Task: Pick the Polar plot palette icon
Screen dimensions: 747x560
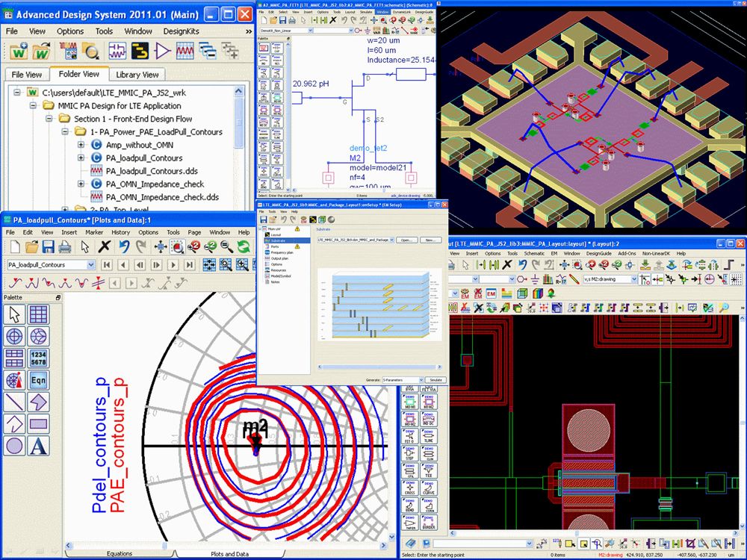Action: point(14,337)
